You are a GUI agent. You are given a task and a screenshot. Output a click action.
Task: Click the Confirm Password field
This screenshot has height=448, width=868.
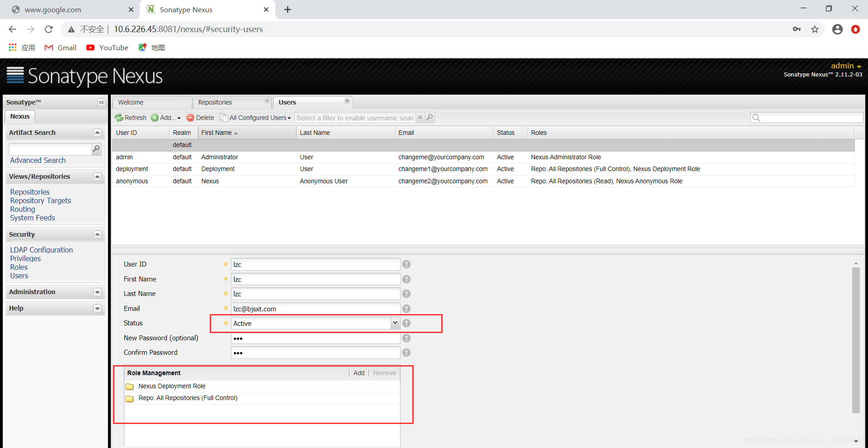316,353
